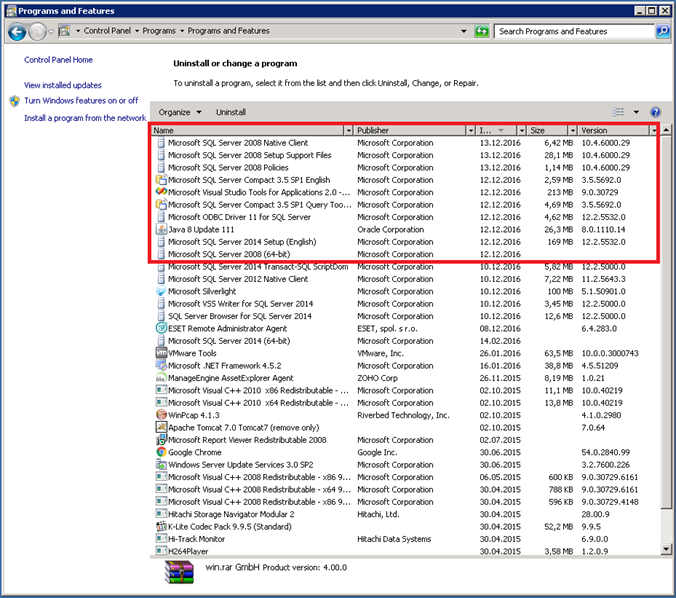
Task: Click the Uninstall toolbar button
Action: [x=231, y=112]
